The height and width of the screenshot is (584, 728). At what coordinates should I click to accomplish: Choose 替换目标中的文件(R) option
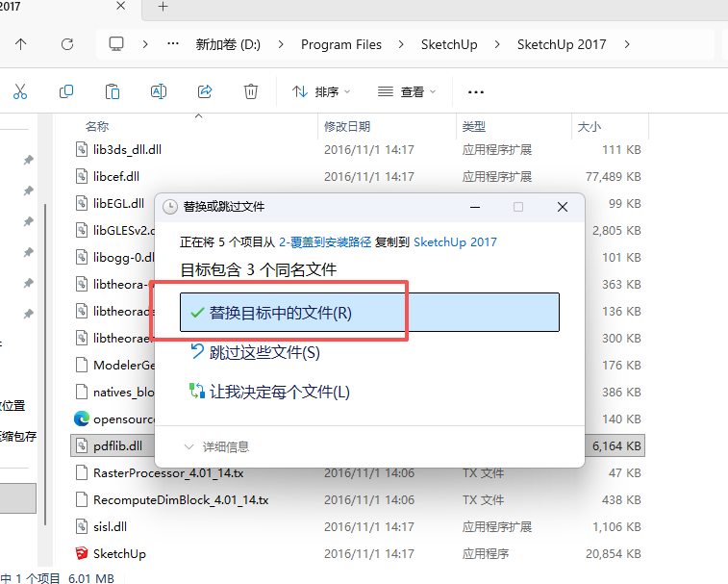tap(369, 313)
